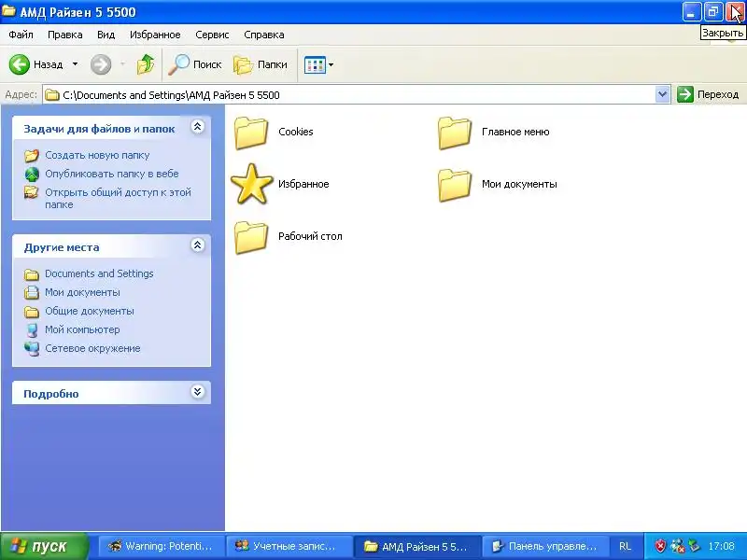The width and height of the screenshot is (747, 560).
Task: Expand the Подробно panel
Action: (197, 392)
